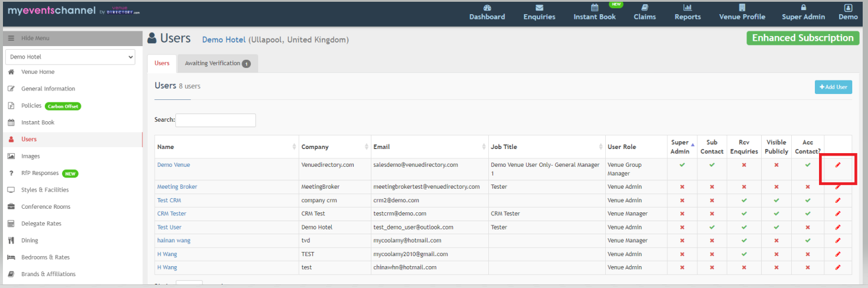
Task: Edit Test User row with pencil icon
Action: [x=838, y=227]
